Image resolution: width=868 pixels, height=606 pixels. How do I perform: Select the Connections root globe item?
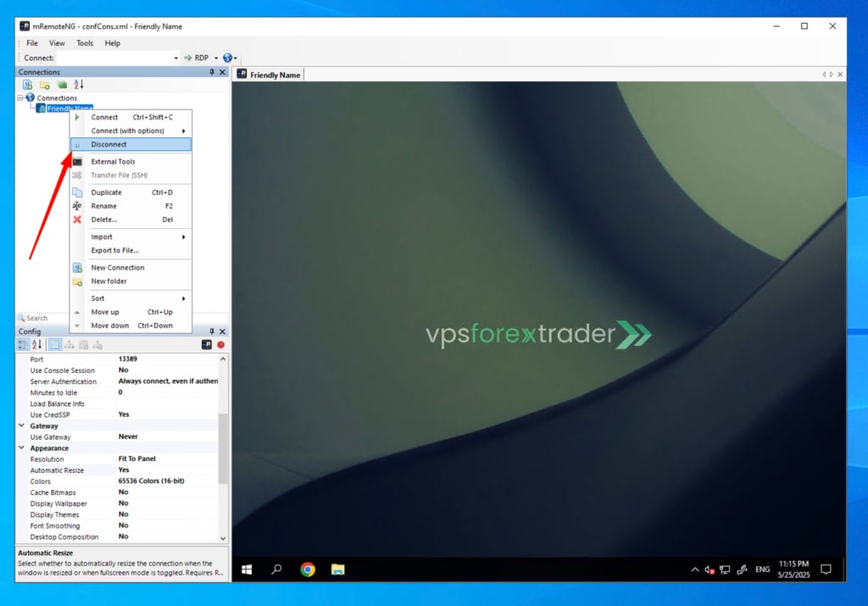point(52,97)
